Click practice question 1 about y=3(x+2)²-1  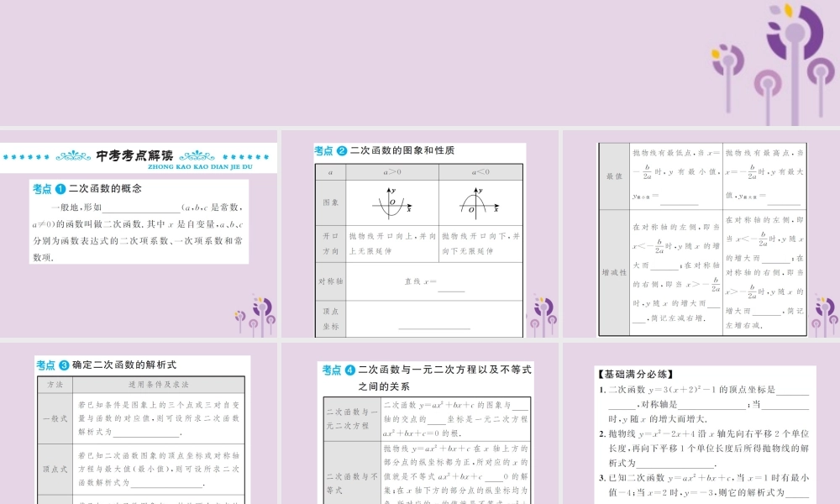(x=704, y=404)
